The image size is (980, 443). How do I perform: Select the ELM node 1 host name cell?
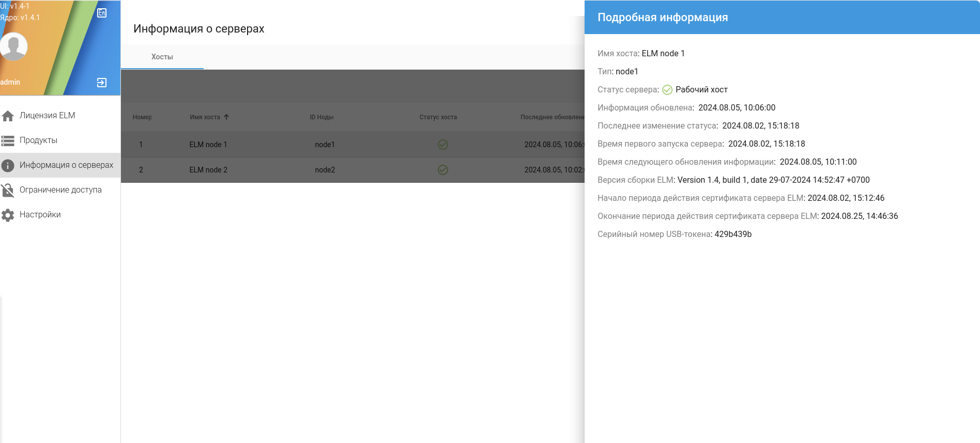(x=208, y=145)
